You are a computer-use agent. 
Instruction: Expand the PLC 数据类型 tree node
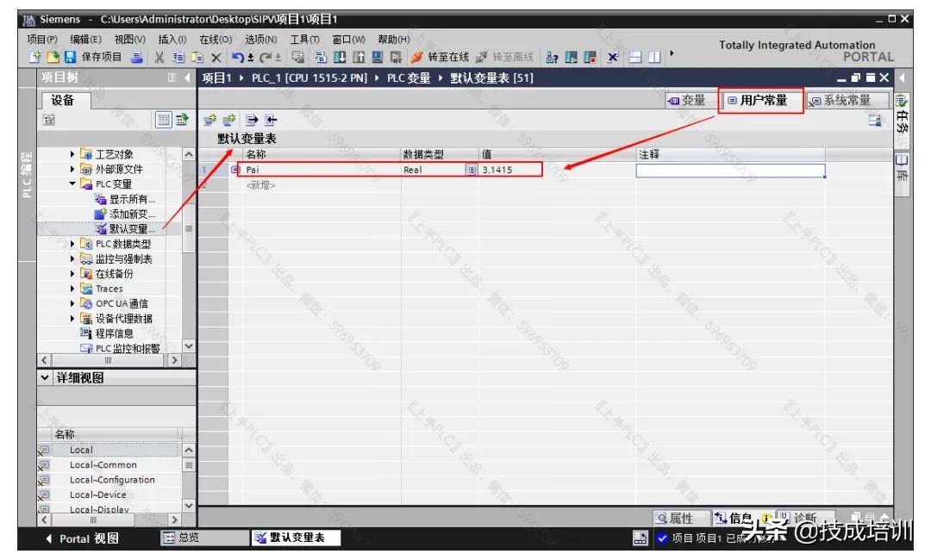click(72, 244)
